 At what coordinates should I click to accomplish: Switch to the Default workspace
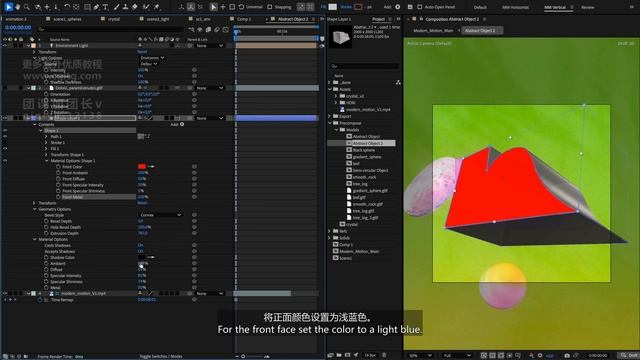(x=480, y=7)
